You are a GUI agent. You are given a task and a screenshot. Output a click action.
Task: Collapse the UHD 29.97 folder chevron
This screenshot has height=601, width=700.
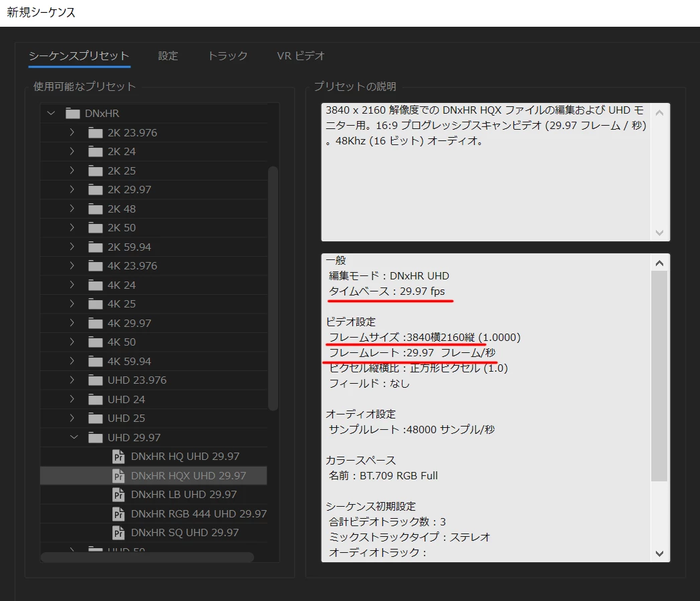tap(74, 438)
